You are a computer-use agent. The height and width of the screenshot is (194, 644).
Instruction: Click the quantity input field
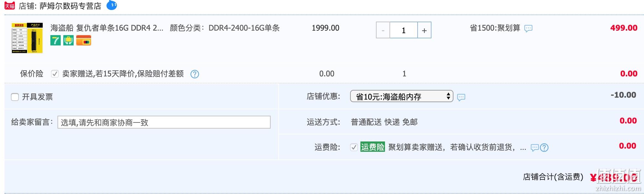pyautogui.click(x=404, y=30)
